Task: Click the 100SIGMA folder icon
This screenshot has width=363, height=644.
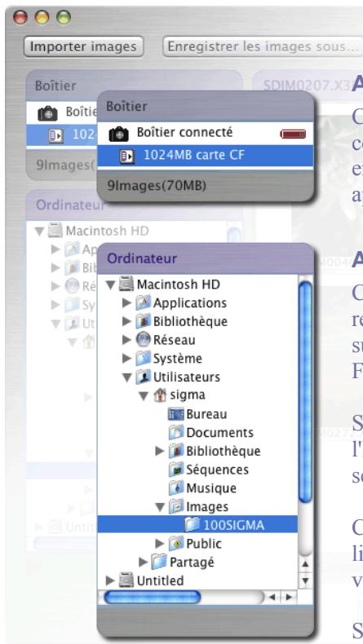Action: point(193,525)
